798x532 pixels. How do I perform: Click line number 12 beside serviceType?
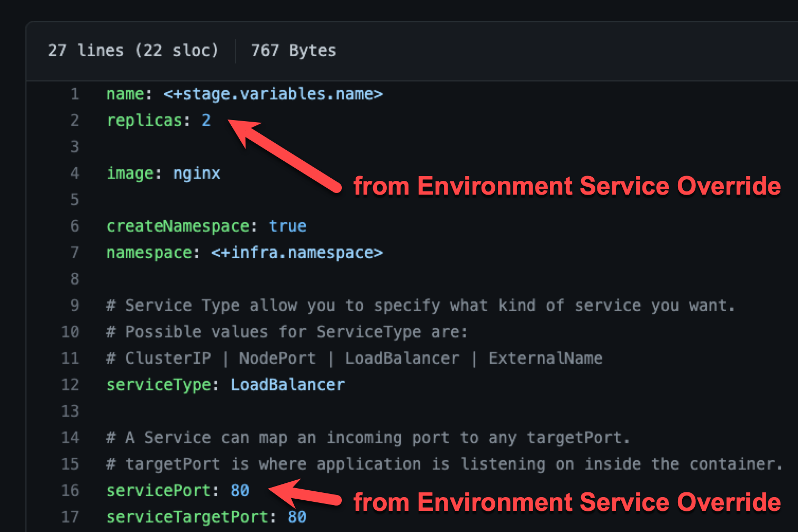(x=70, y=385)
